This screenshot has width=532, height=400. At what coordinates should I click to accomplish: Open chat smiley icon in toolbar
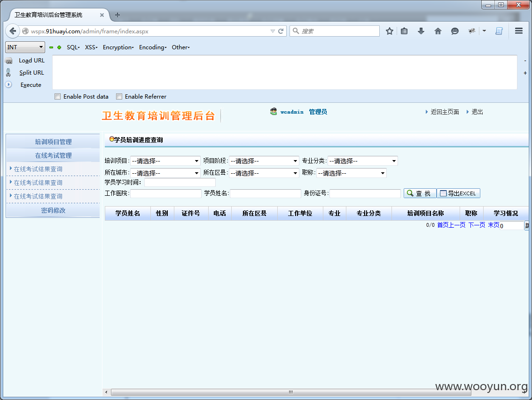[x=455, y=31]
